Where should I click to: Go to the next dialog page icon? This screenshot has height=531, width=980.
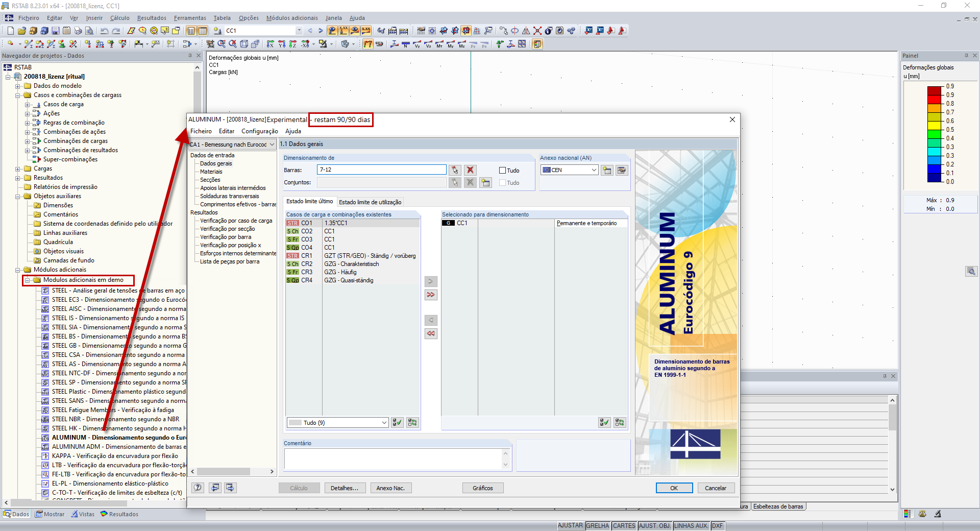pos(230,488)
